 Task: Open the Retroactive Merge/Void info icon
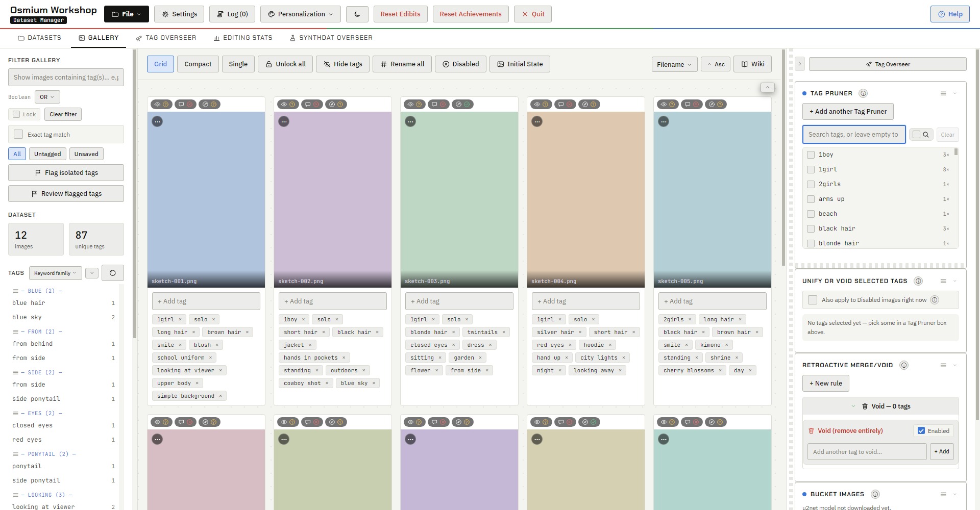coord(904,365)
